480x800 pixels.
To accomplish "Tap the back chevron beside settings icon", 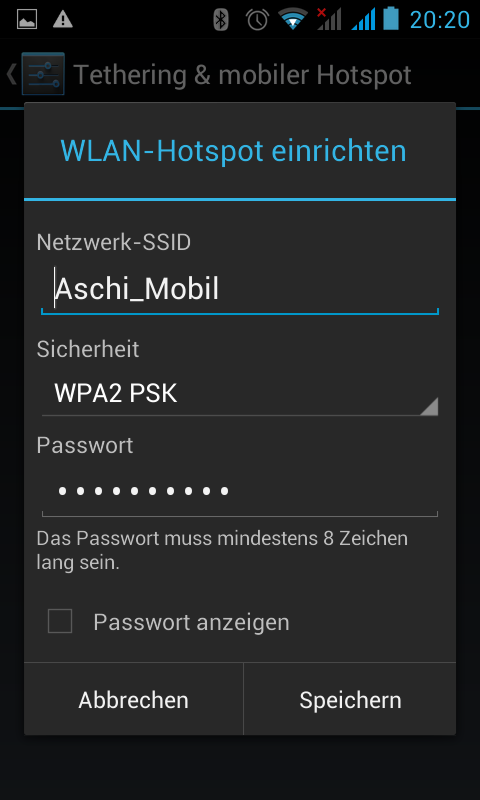I will (11, 74).
